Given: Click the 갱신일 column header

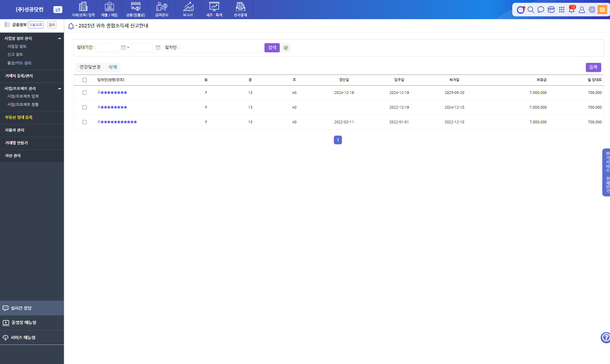Looking at the screenshot, I should (344, 80).
